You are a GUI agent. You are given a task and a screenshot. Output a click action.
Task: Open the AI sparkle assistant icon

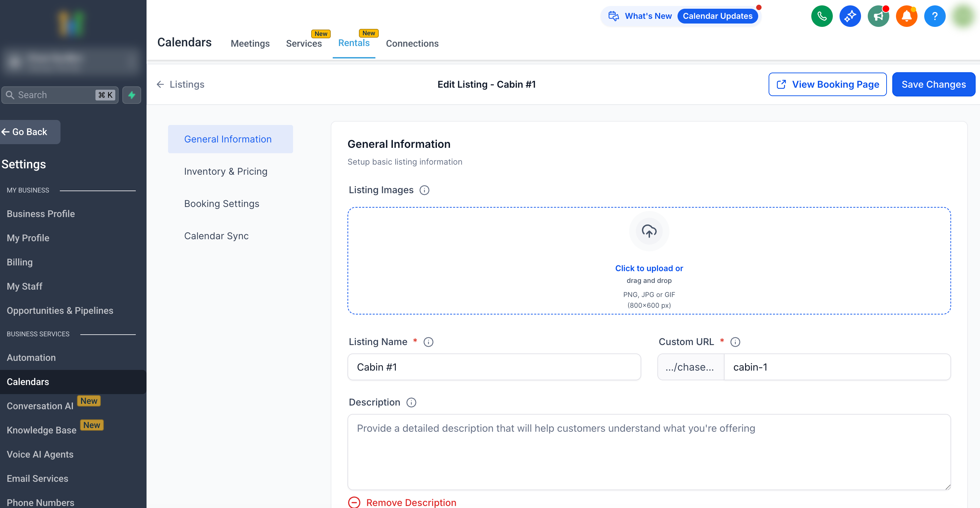[x=850, y=16]
